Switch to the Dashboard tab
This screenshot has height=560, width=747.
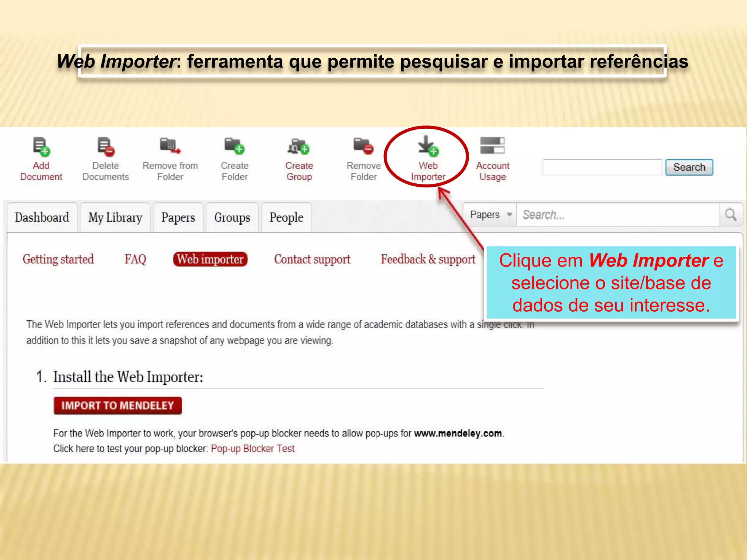click(42, 218)
